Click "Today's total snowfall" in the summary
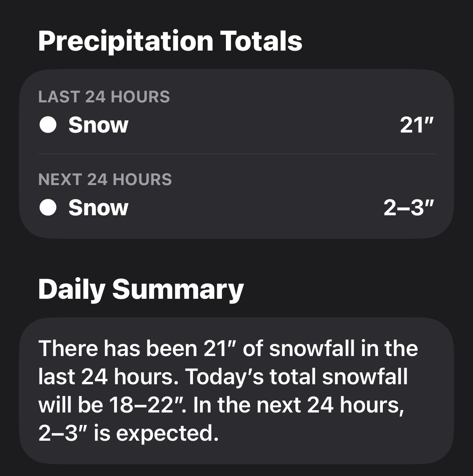The height and width of the screenshot is (476, 473). click(296, 376)
